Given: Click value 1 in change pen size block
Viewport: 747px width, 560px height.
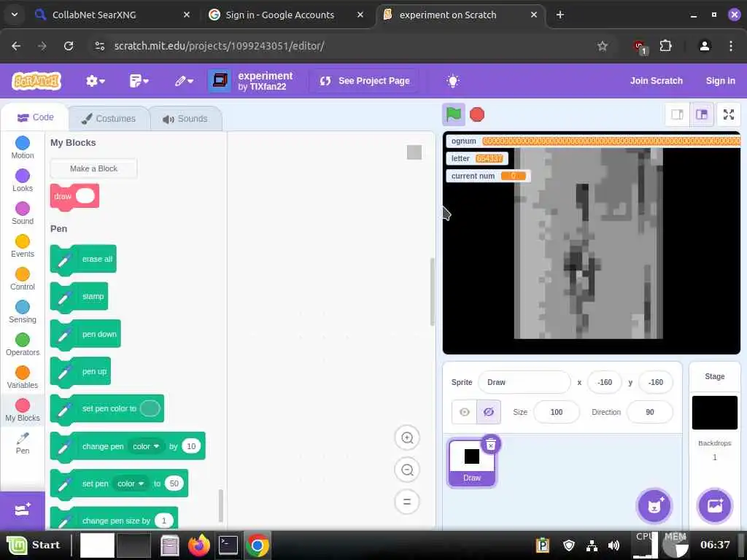Looking at the screenshot, I should pyautogui.click(x=164, y=521).
